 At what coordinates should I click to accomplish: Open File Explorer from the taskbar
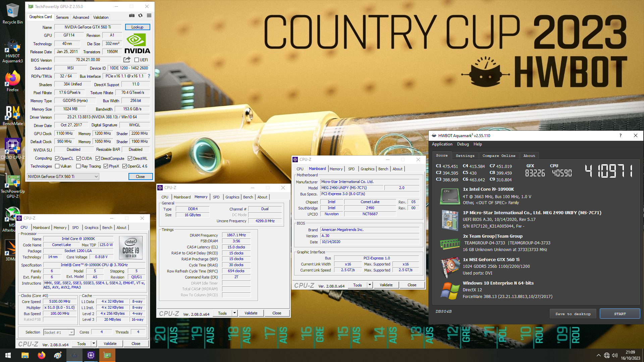(25, 355)
